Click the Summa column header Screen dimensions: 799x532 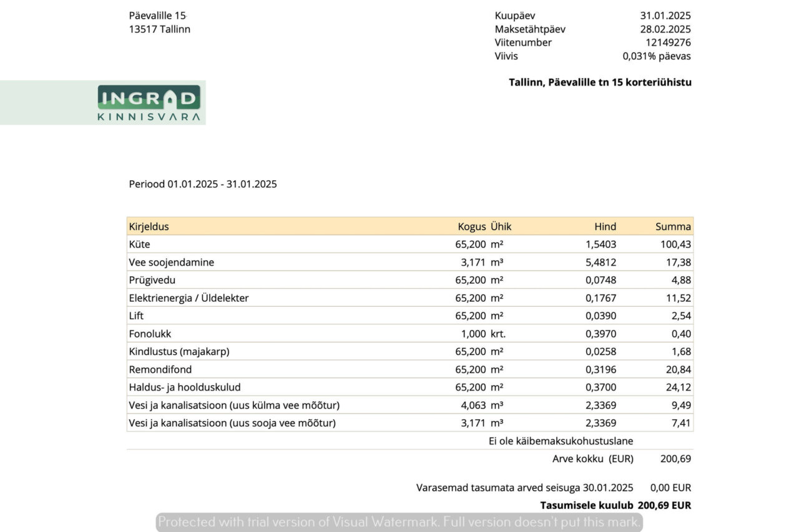click(x=673, y=226)
